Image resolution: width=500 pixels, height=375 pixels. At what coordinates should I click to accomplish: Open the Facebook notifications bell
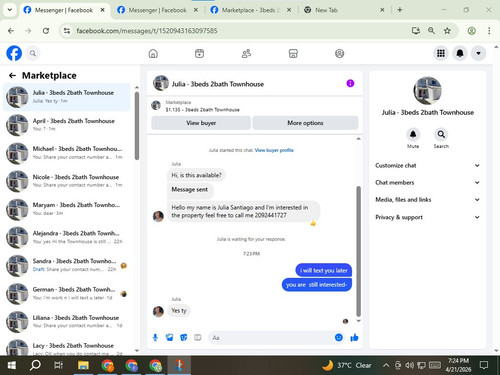coord(460,53)
